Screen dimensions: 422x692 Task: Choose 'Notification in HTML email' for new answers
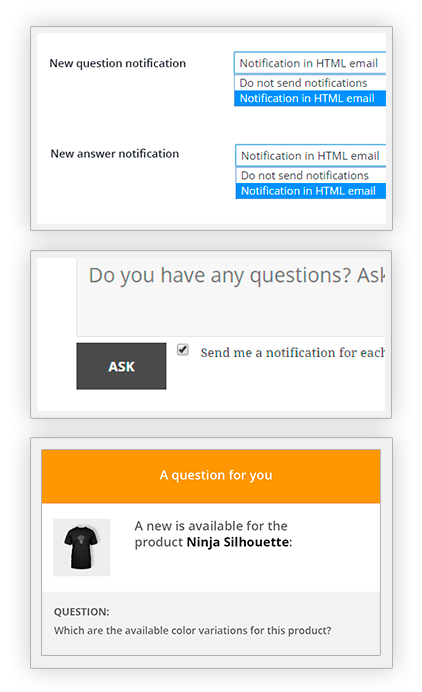tap(310, 191)
